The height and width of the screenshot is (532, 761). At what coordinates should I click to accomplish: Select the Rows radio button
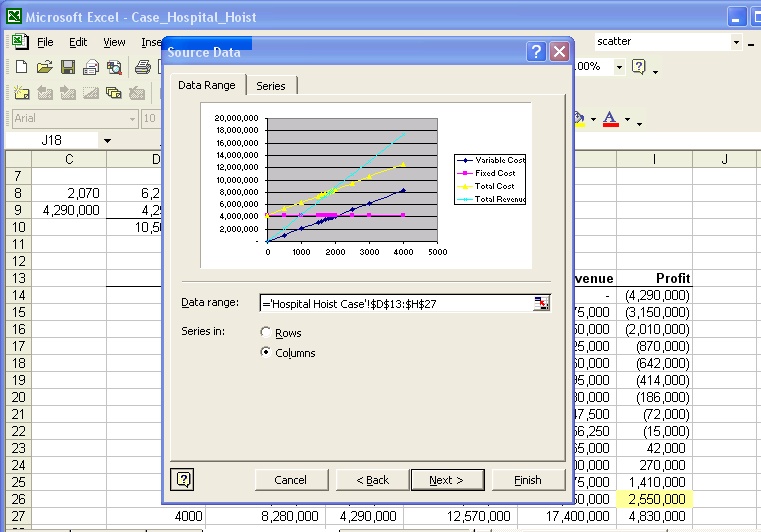click(x=265, y=333)
